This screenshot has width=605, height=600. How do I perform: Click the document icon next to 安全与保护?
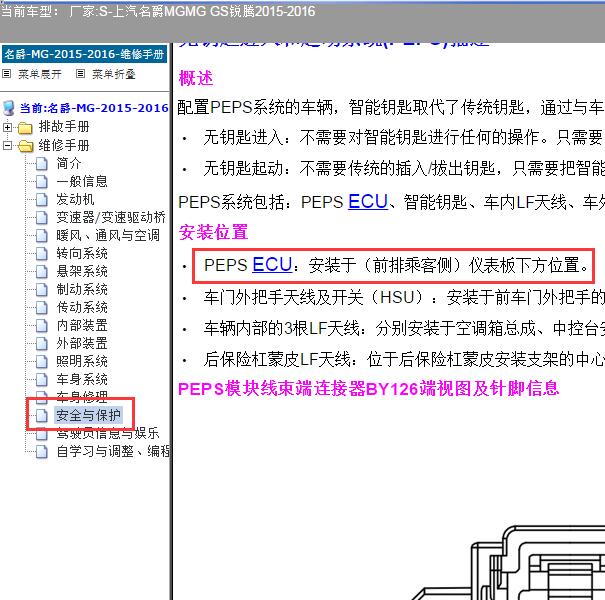42,416
